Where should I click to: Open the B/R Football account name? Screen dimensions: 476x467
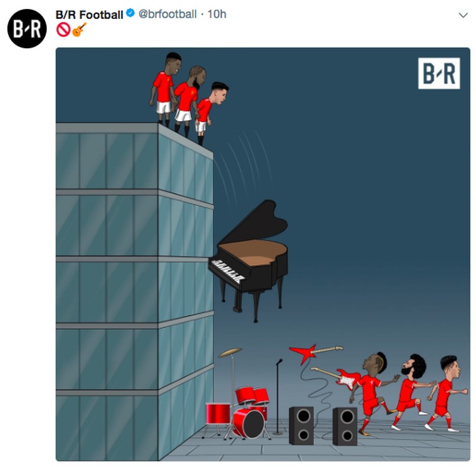(x=89, y=15)
